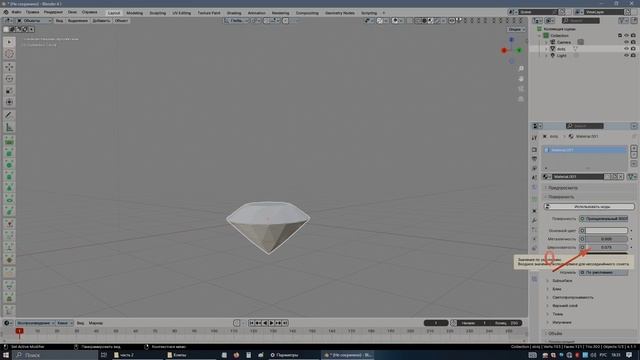Hide Collection in viewport via eye icon
This screenshot has height=360, width=640.
coord(627,36)
